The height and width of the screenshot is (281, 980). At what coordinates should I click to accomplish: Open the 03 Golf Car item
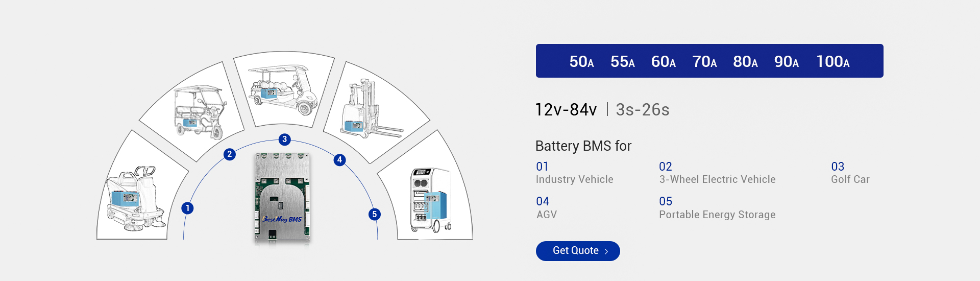[850, 173]
